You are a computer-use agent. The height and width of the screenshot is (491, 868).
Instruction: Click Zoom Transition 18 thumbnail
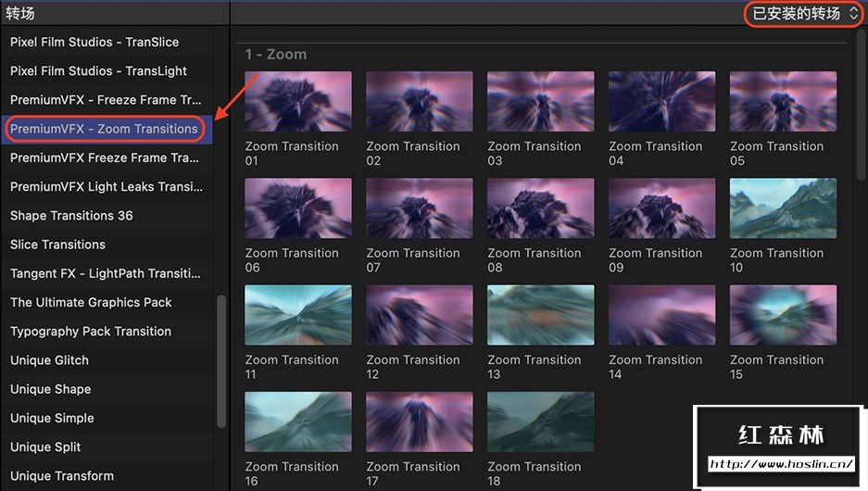click(541, 422)
